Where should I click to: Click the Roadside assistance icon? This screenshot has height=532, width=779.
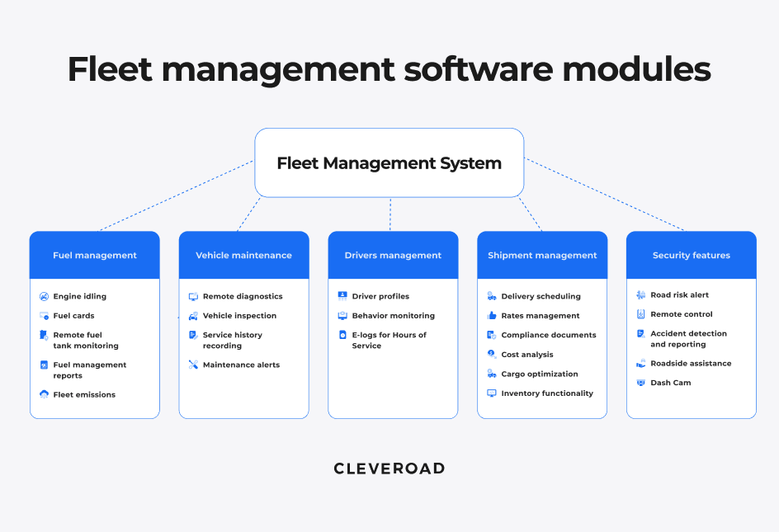click(641, 363)
